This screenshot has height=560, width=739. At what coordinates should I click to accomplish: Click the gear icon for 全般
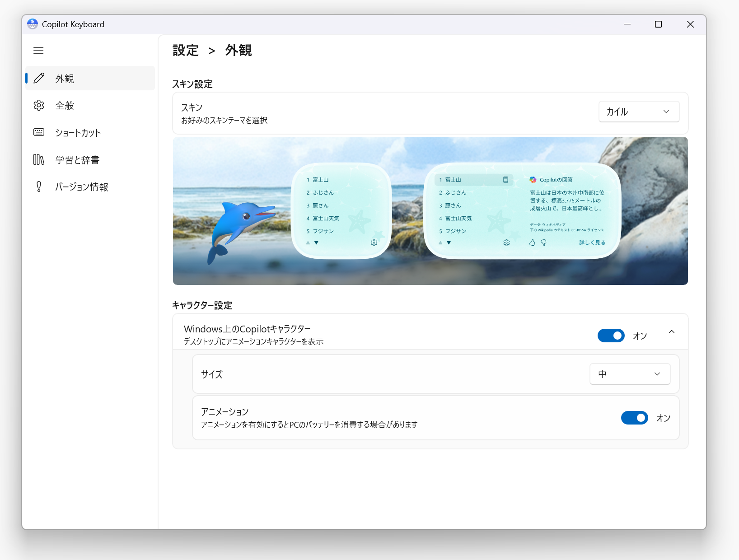point(39,105)
